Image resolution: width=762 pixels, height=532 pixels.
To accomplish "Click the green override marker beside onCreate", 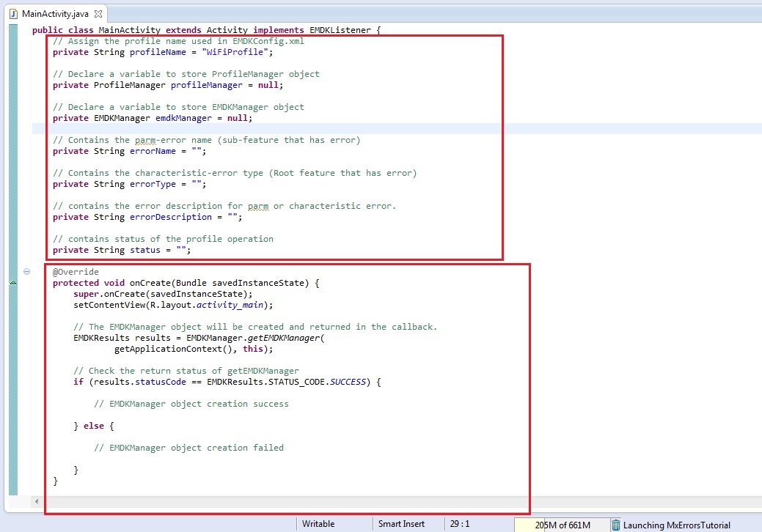I will tap(12, 283).
